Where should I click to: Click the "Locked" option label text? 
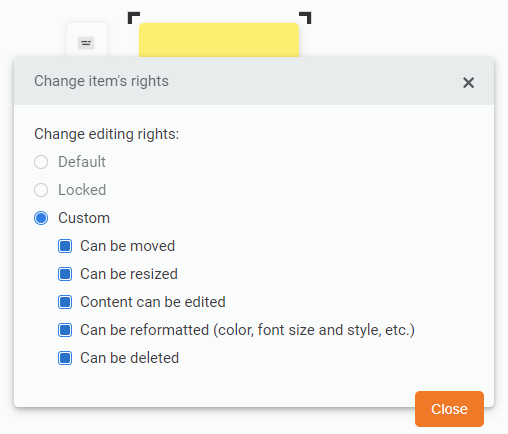82,190
